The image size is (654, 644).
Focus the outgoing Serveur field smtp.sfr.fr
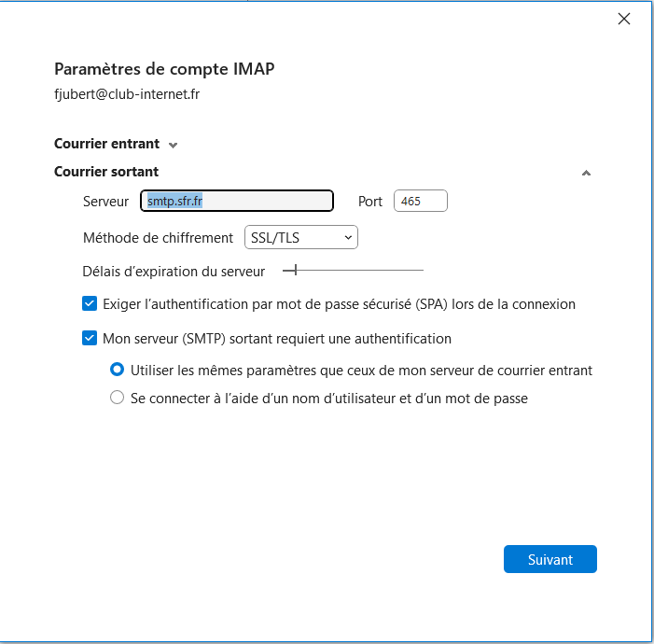tap(237, 201)
